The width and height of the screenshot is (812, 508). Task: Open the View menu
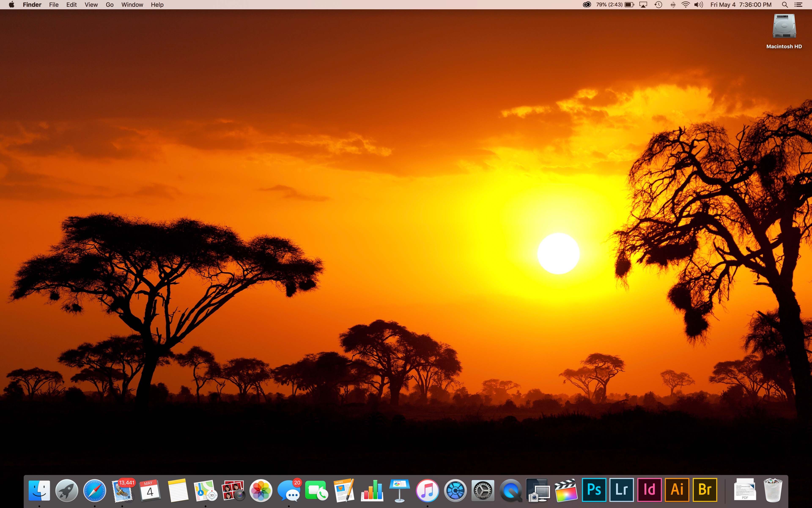(91, 5)
